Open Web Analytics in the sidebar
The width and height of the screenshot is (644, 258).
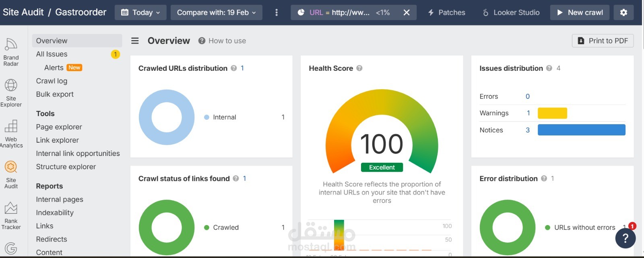[11, 134]
